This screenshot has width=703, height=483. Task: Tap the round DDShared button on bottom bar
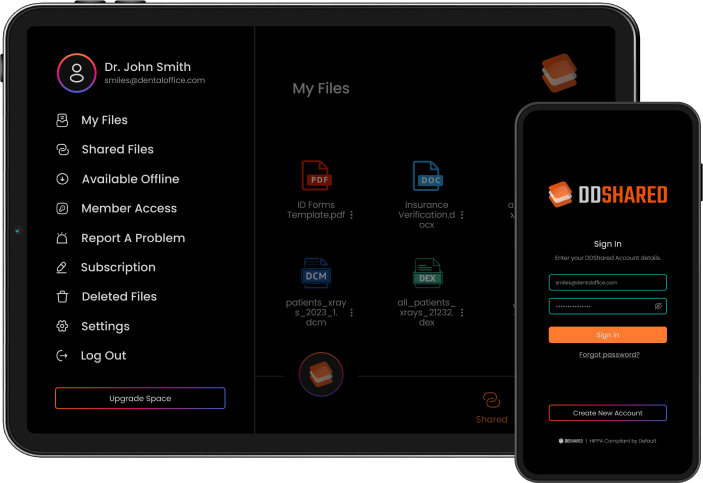pos(321,374)
